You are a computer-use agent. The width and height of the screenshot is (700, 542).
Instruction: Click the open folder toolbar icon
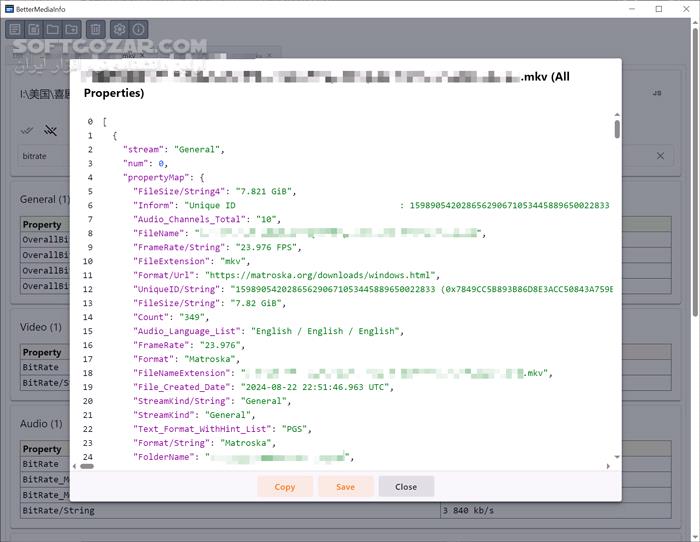tap(53, 30)
